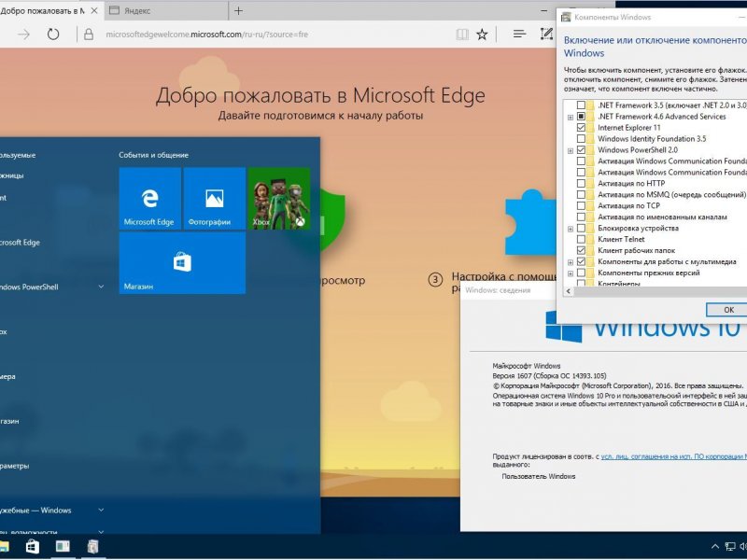This screenshot has width=747, height=560.
Task: Expand the Windows PowerShell folder chevron
Action: point(101,287)
